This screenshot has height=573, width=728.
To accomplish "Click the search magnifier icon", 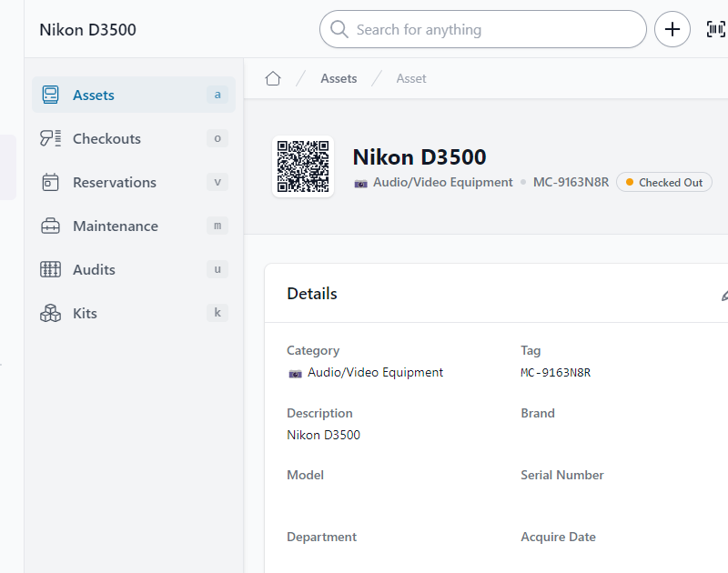I will click(339, 29).
